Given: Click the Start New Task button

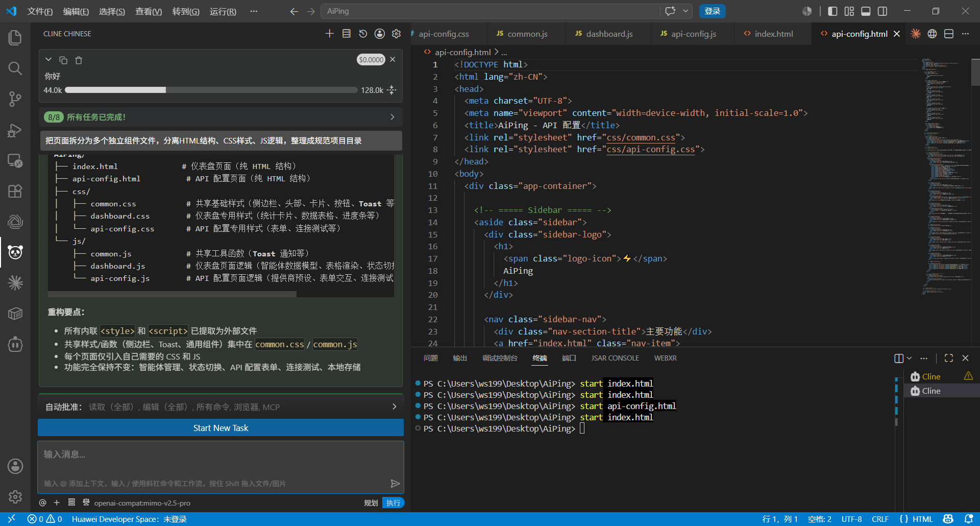Looking at the screenshot, I should coord(220,428).
